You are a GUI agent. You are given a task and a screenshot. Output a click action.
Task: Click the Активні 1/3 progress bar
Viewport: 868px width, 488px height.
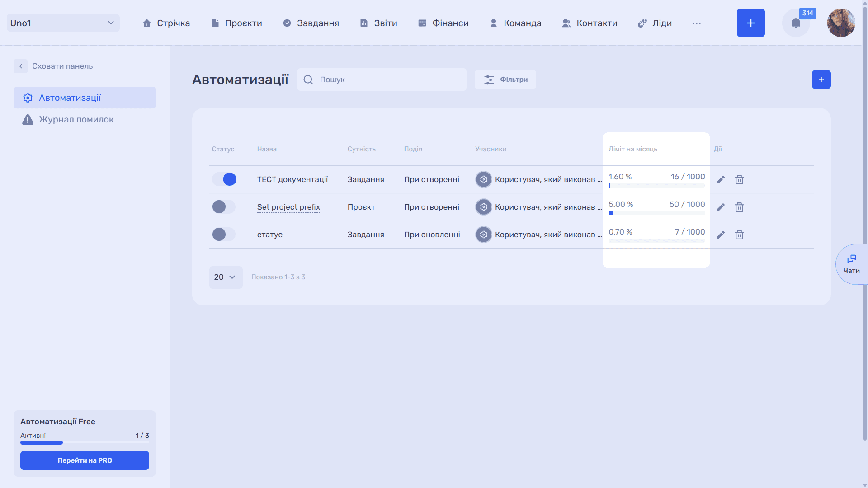pos(85,443)
